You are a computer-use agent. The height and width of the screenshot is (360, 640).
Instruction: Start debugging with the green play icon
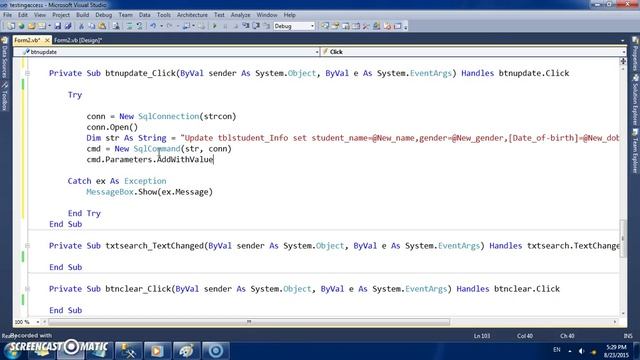[x=215, y=26]
